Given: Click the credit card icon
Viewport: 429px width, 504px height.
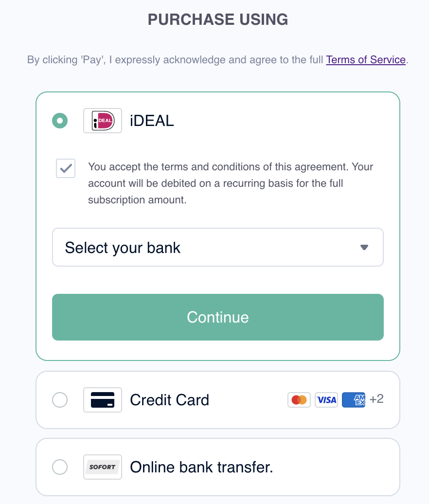Looking at the screenshot, I should (x=103, y=400).
